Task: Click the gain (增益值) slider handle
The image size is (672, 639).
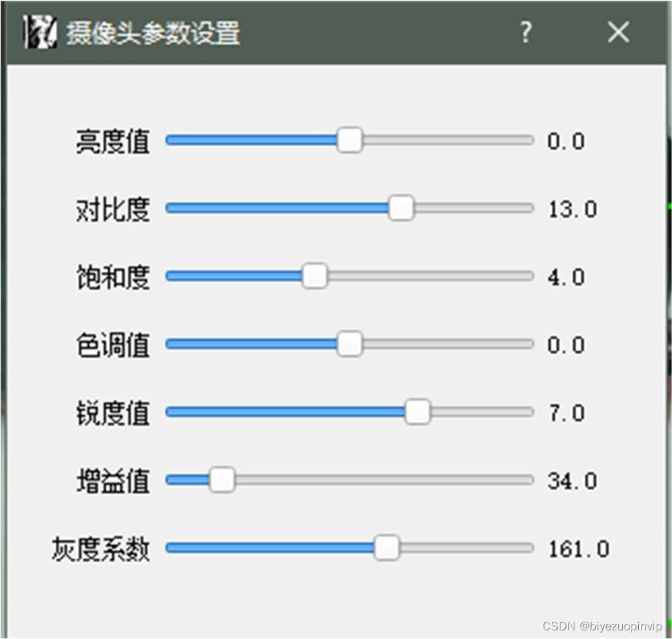Action: (x=223, y=479)
